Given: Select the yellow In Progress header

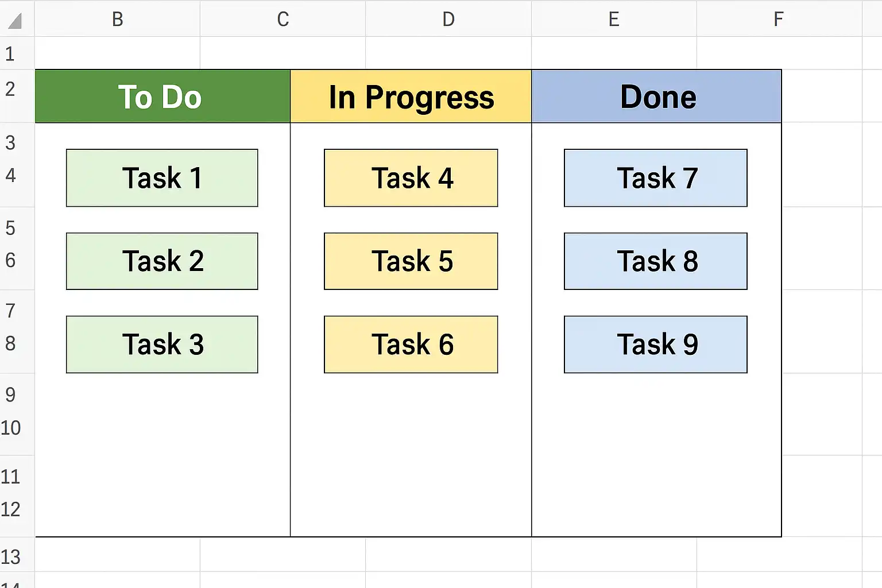Looking at the screenshot, I should coord(411,96).
